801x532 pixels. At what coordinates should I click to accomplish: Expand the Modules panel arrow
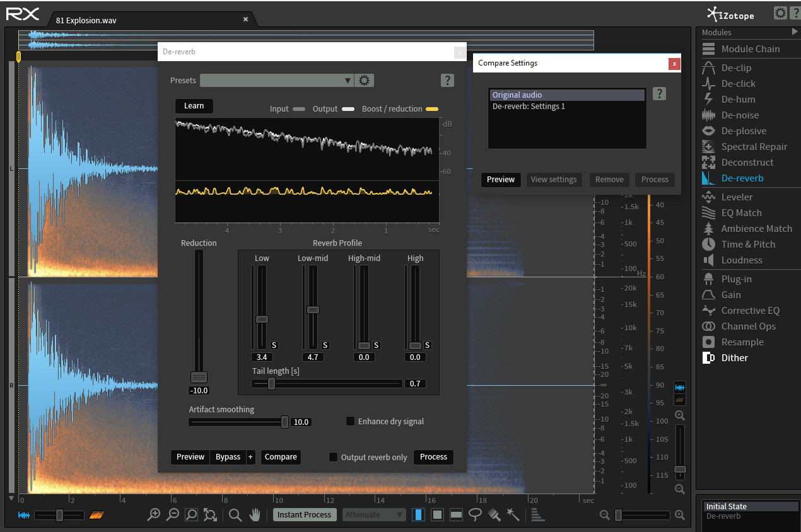pos(795,32)
